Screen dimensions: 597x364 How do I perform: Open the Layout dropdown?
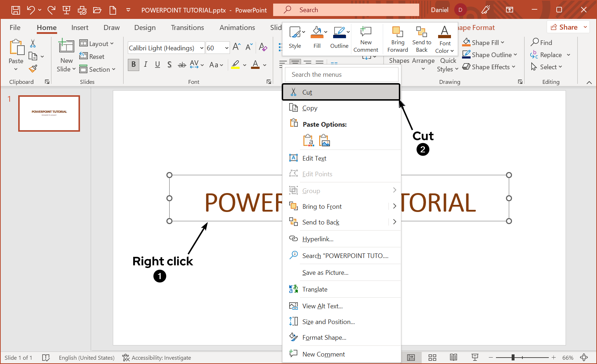97,44
